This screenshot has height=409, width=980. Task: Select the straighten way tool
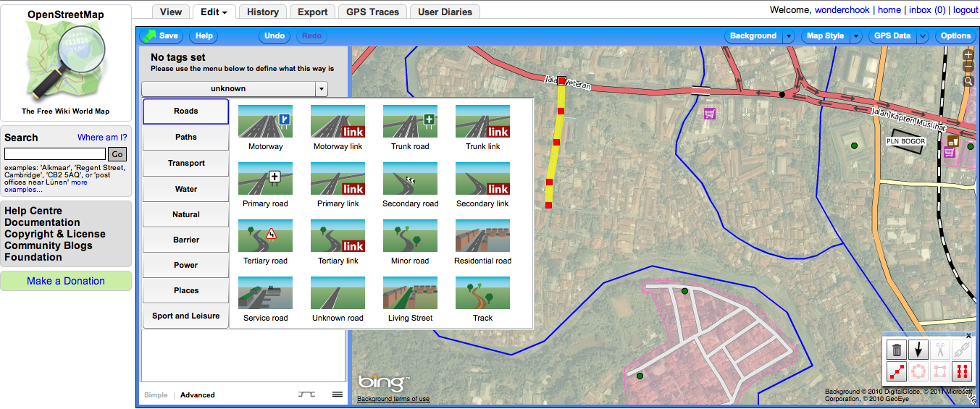pos(897,372)
